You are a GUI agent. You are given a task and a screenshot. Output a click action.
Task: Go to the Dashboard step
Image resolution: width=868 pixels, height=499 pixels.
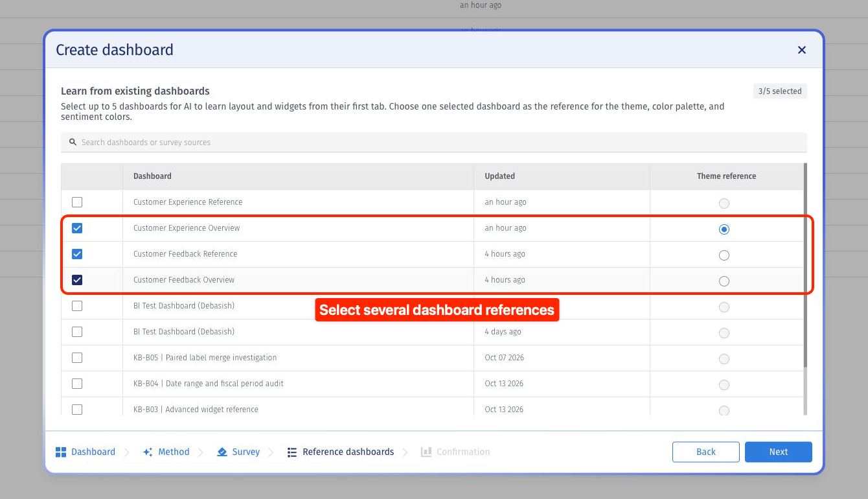86,452
